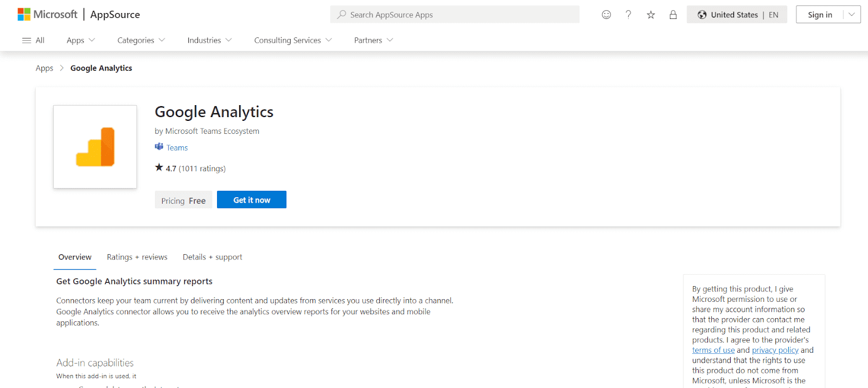Open the terms of use link
This screenshot has width=868, height=388.
[713, 350]
